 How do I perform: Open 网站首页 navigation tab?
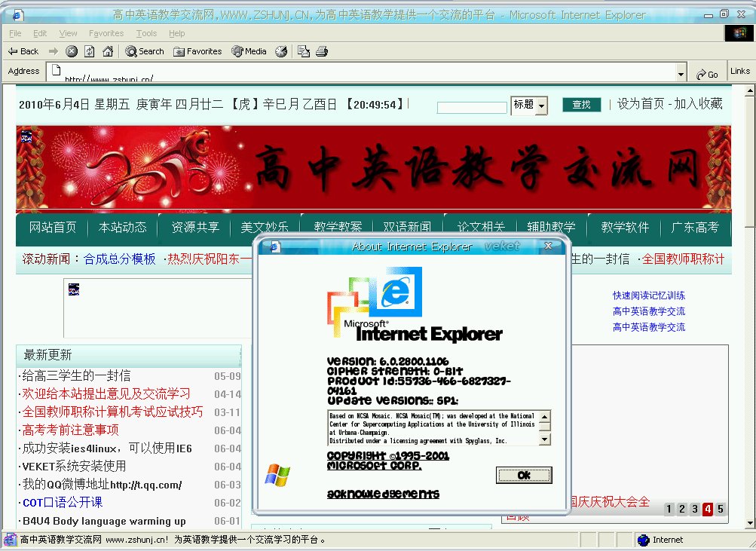53,227
